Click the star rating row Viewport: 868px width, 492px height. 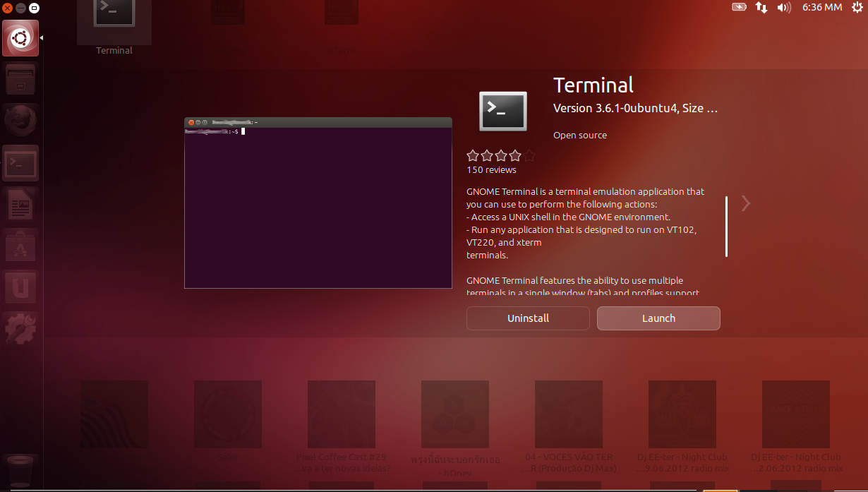pos(501,156)
